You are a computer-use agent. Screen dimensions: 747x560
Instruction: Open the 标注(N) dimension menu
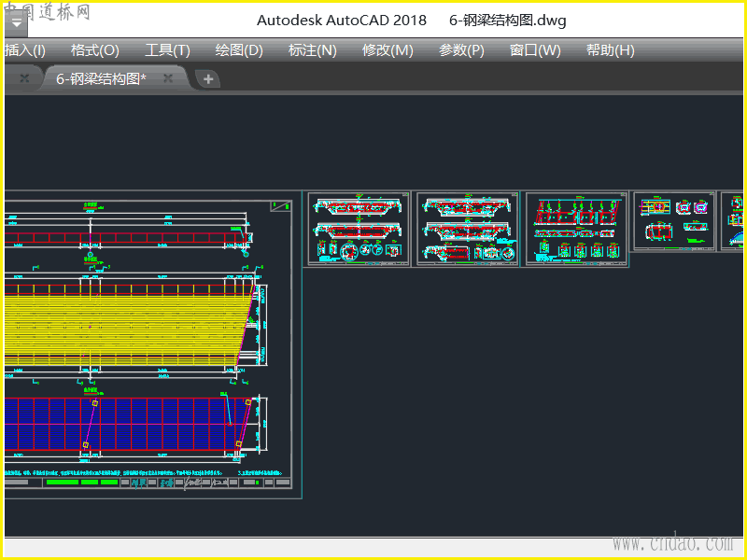pos(313,50)
